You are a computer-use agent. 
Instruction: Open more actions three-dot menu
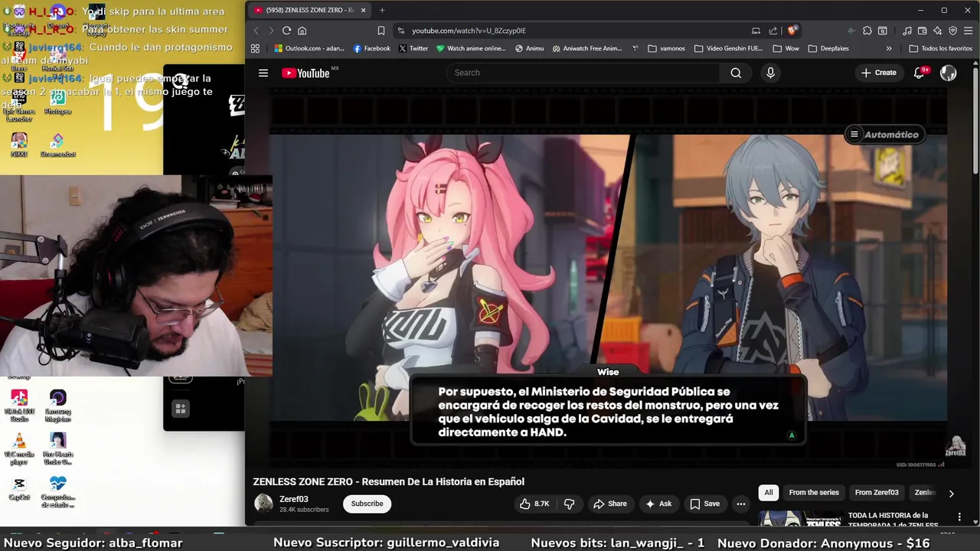point(740,504)
